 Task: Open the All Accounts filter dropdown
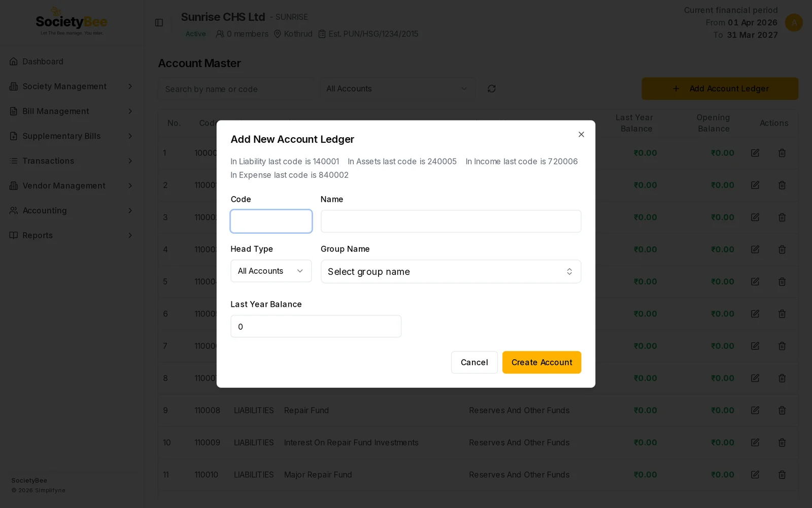(397, 89)
